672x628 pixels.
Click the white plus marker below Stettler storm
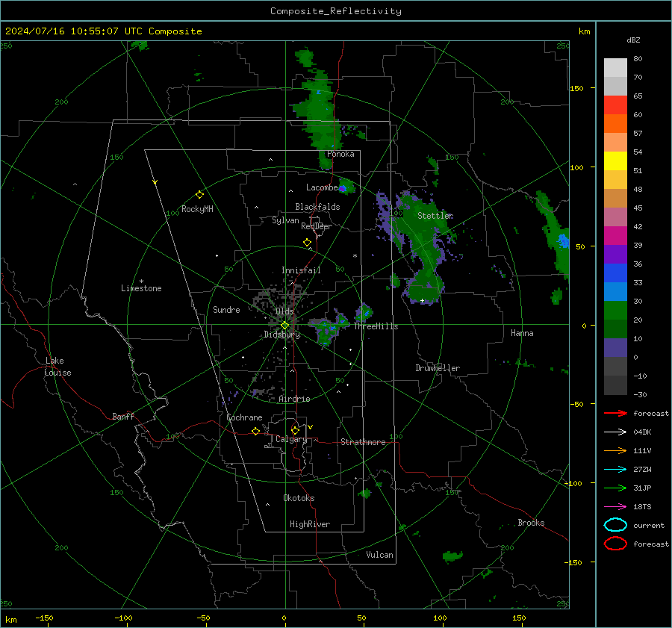click(422, 300)
